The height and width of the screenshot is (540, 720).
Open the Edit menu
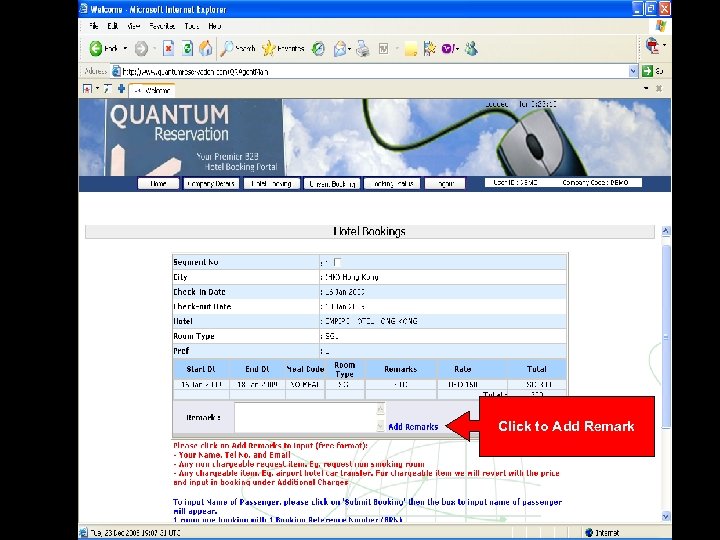click(x=112, y=26)
